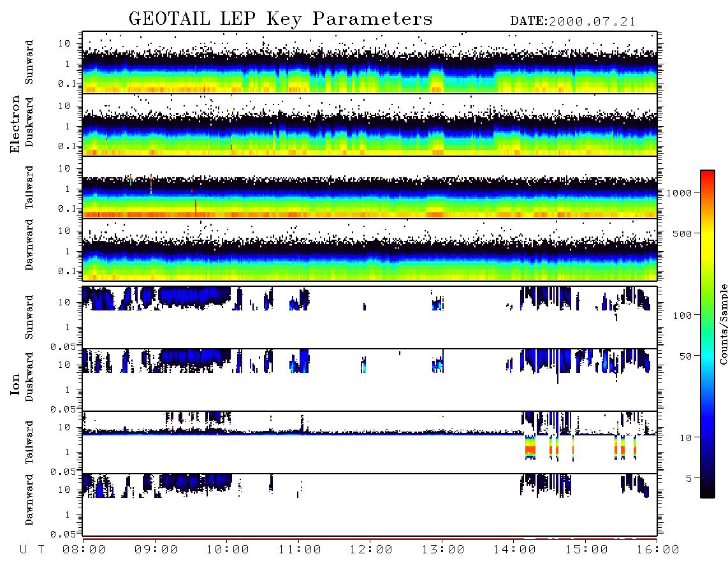Click the 50 color scale tick label
The image size is (728, 561).
click(x=685, y=356)
